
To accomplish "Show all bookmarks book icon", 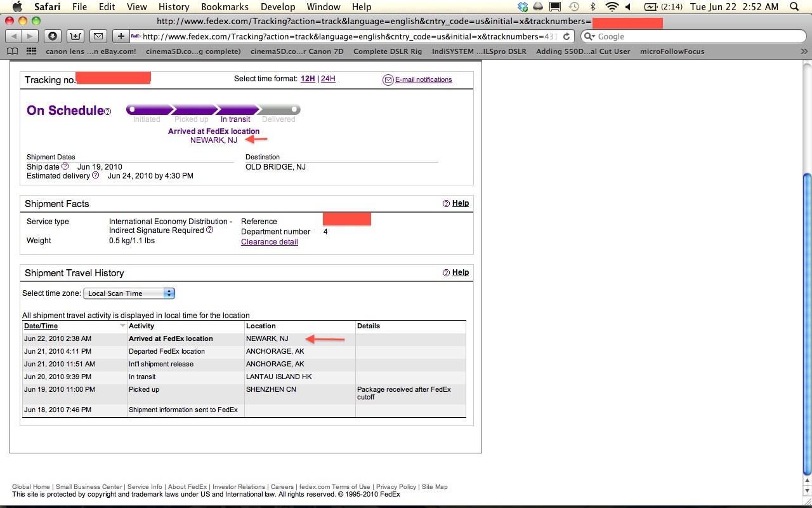I will [x=13, y=51].
